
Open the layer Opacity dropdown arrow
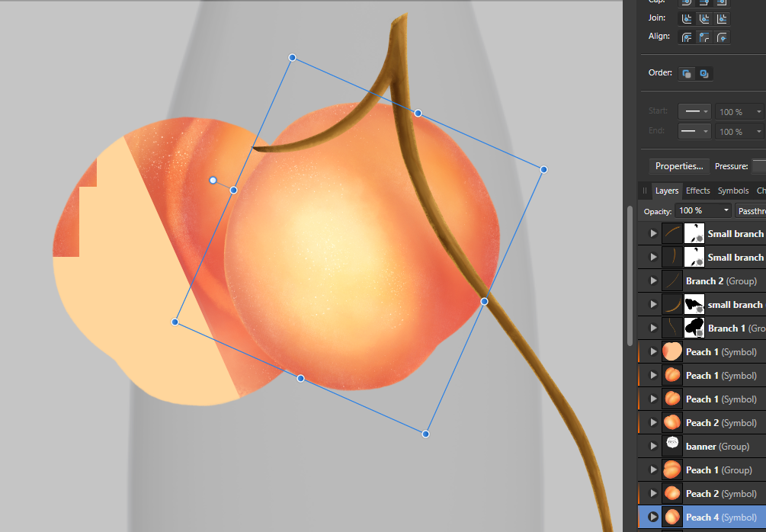(x=726, y=210)
